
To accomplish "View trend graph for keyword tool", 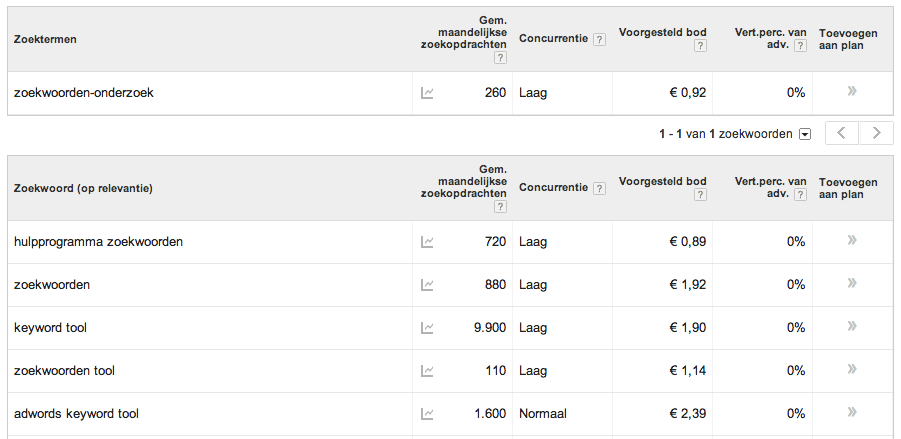I will pyautogui.click(x=427, y=327).
